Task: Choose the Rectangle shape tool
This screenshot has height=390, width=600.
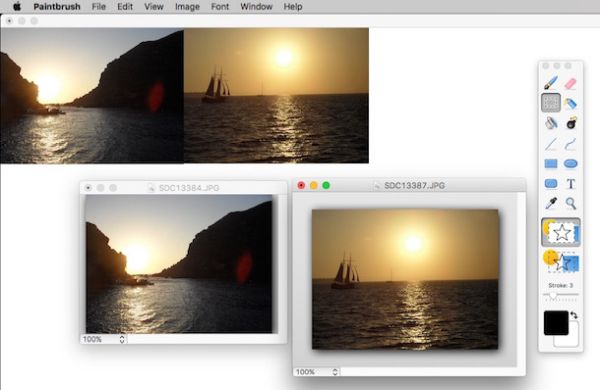Action: tap(551, 164)
